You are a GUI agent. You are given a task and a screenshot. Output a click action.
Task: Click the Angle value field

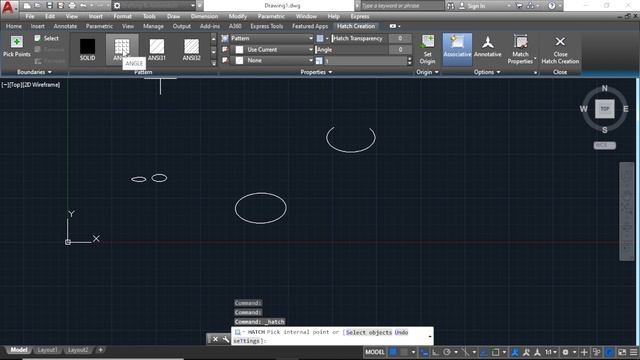[400, 49]
